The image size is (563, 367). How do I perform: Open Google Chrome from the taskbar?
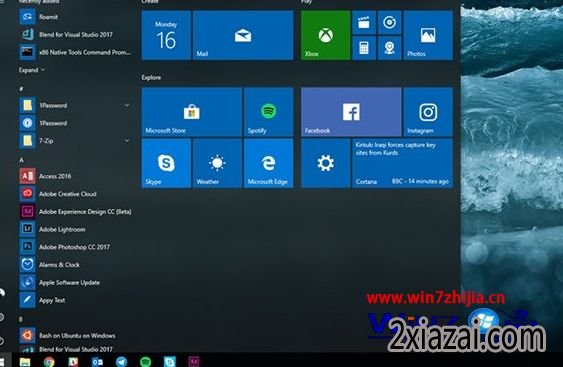click(x=49, y=361)
